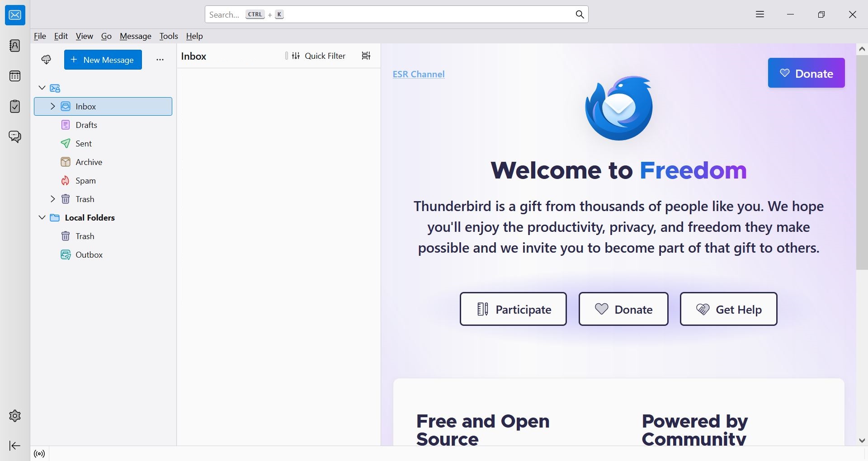Image resolution: width=868 pixels, height=461 pixels.
Task: Open the Edit menu
Action: point(61,36)
